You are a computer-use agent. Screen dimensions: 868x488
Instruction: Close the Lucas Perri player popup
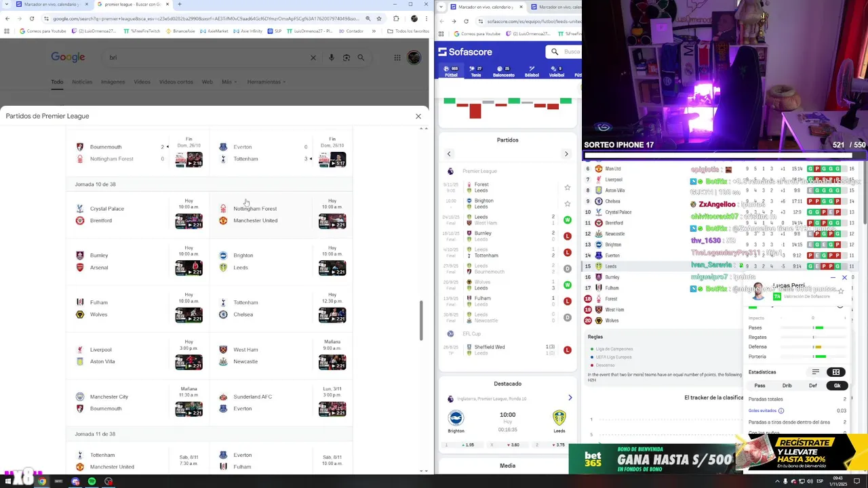844,278
